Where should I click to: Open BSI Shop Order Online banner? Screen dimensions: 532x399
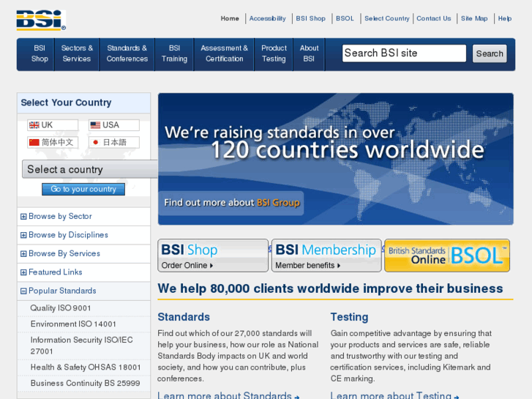coord(213,256)
